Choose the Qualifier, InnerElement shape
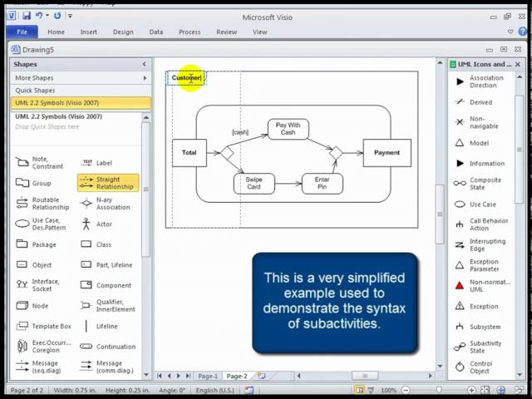532x399 pixels. [107, 305]
